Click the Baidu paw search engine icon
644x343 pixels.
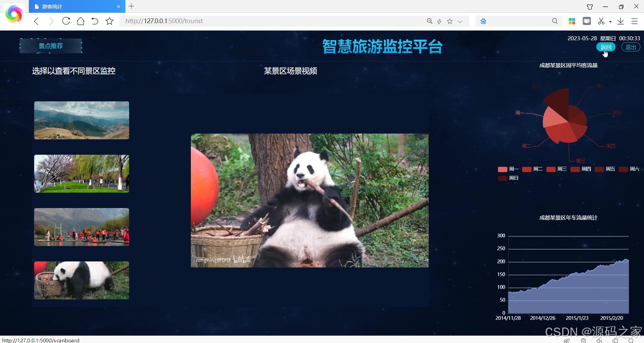point(483,21)
